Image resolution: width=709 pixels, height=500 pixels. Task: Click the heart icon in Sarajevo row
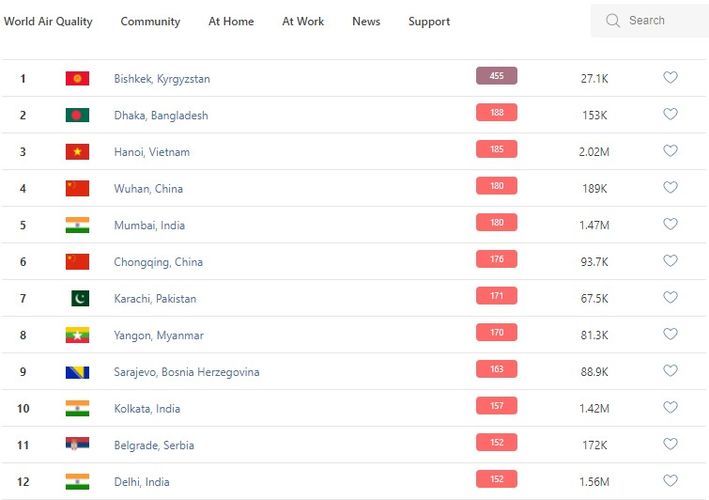(670, 371)
